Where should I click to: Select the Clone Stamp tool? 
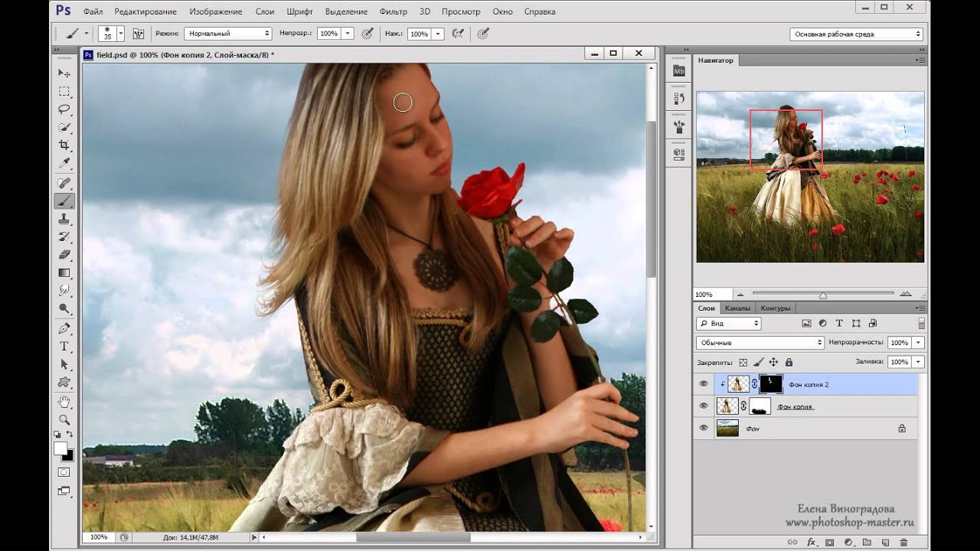click(64, 219)
